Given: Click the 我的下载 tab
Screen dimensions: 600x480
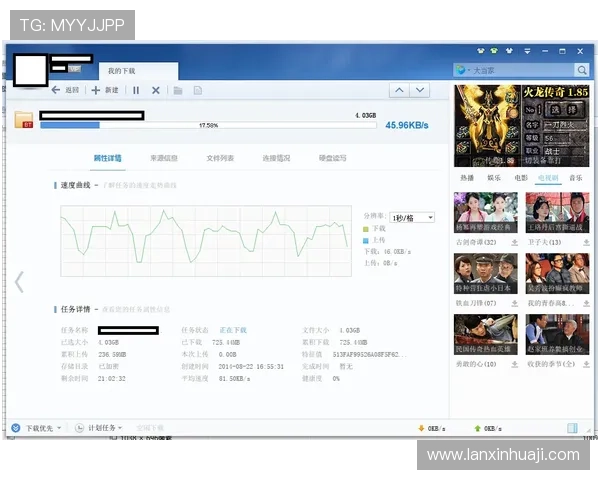Looking at the screenshot, I should [122, 71].
